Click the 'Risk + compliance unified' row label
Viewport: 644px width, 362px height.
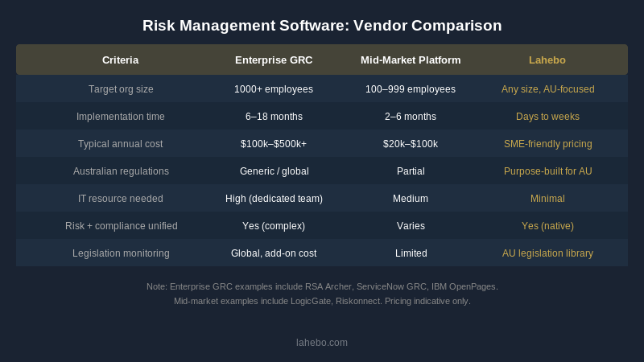pos(122,226)
